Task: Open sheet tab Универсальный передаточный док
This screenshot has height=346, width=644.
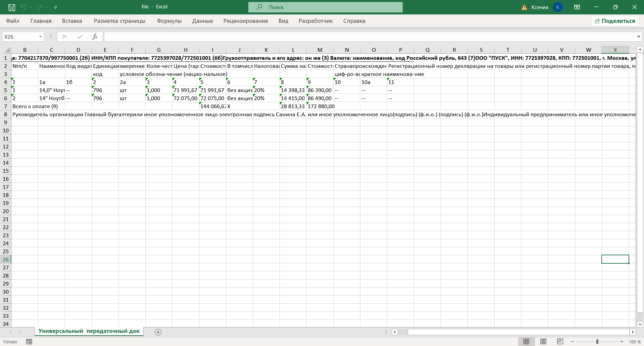Action: click(89, 331)
